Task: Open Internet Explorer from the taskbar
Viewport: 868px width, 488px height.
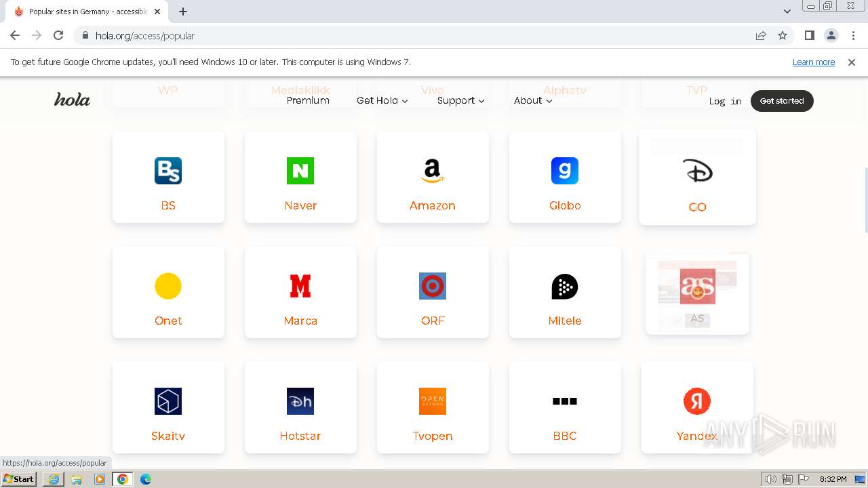Action: (54, 479)
